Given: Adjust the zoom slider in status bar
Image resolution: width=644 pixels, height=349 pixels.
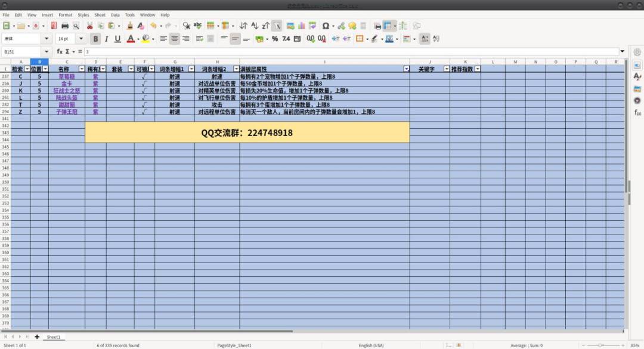Looking at the screenshot, I should 600,345.
